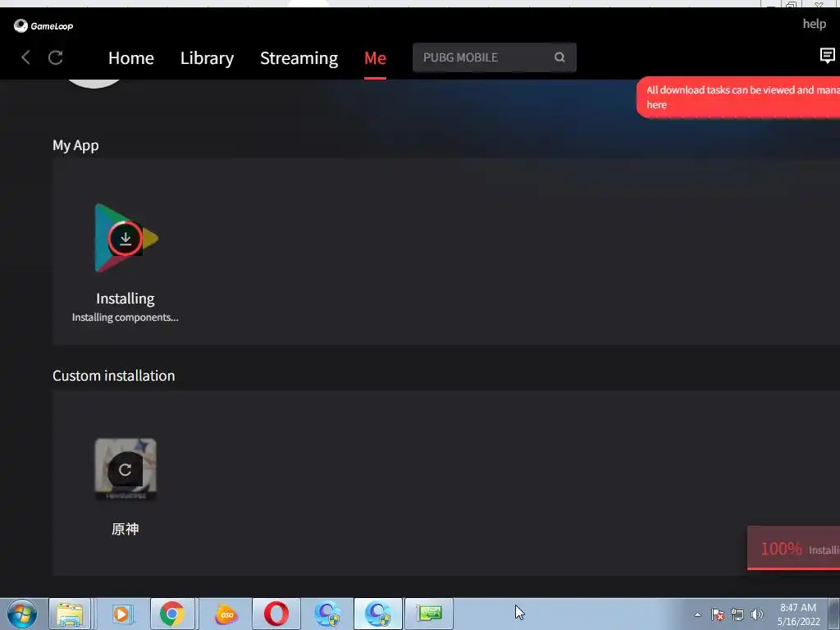Click the My App section heading
This screenshot has height=630, width=840.
(x=75, y=145)
